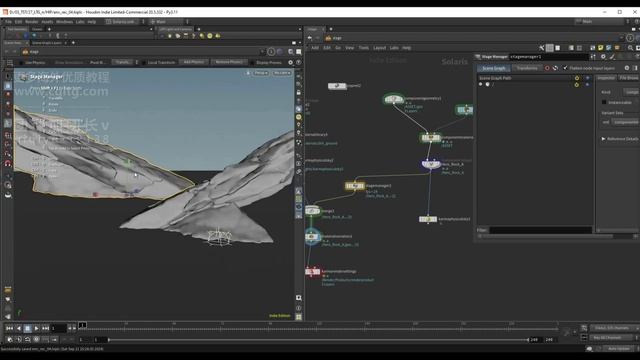Click the Stage Manager node parameter gear icon
This screenshot has width=640, height=360.
[603, 57]
